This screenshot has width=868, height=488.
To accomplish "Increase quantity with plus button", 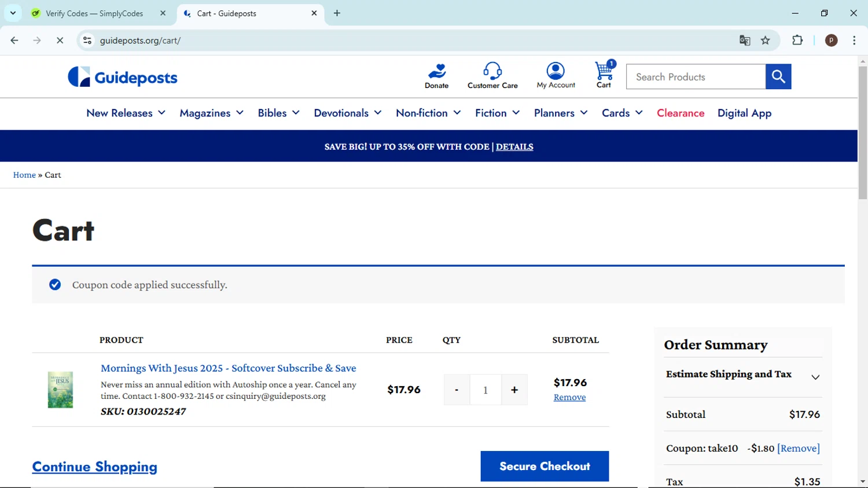I will [x=514, y=390].
